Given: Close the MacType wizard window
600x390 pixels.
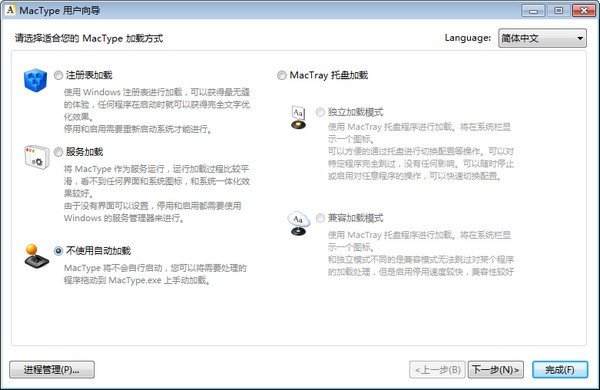Looking at the screenshot, I should point(584,11).
